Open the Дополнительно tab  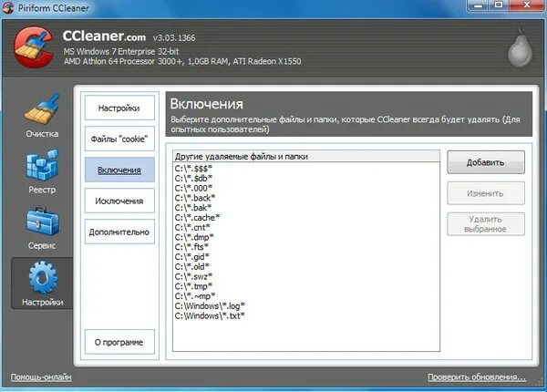point(119,232)
